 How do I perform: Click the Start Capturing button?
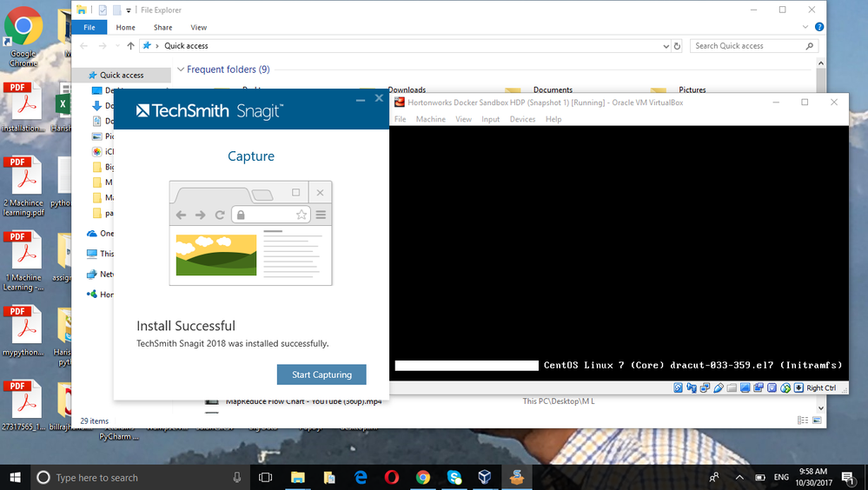coord(321,374)
